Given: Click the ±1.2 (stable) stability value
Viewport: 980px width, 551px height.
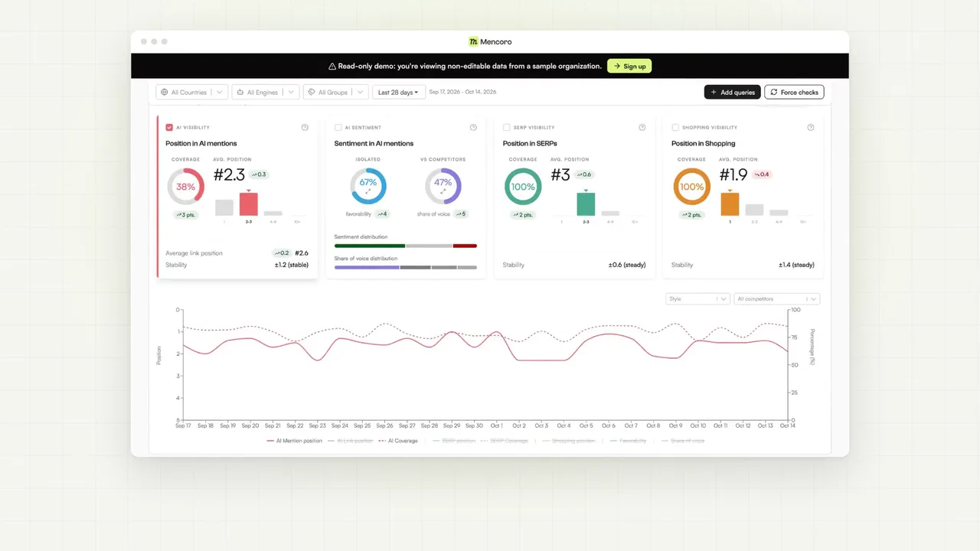Looking at the screenshot, I should pyautogui.click(x=292, y=265).
